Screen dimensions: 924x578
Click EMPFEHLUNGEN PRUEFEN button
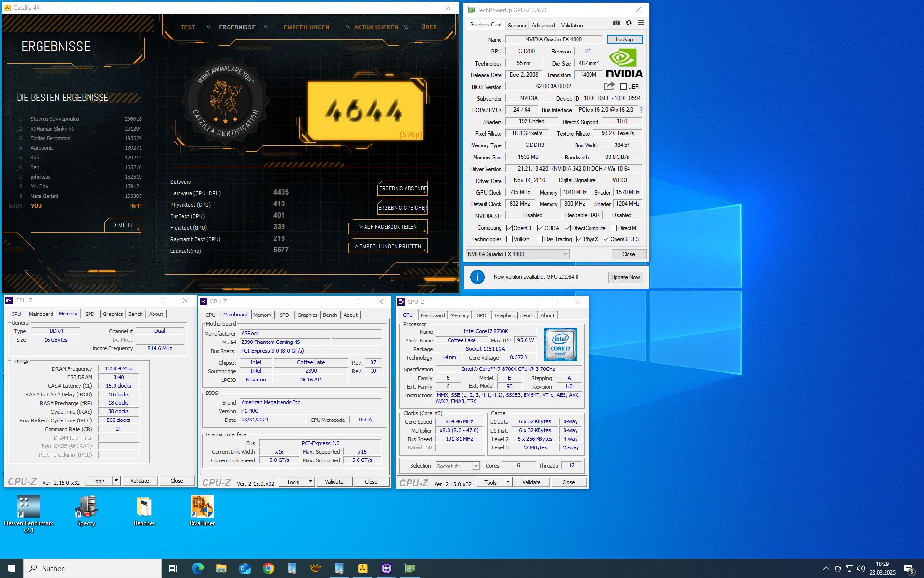(388, 246)
